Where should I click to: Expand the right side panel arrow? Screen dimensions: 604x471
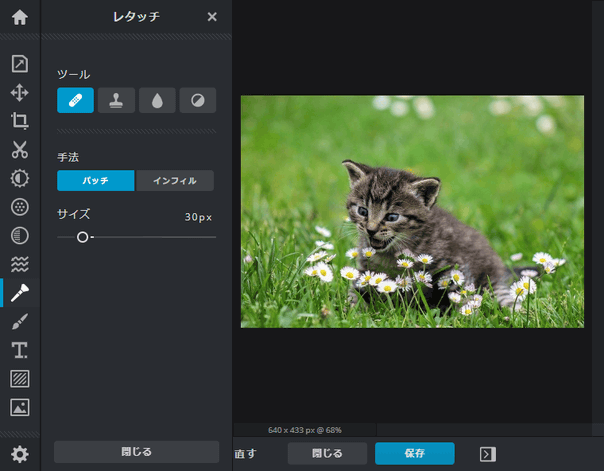click(x=488, y=454)
